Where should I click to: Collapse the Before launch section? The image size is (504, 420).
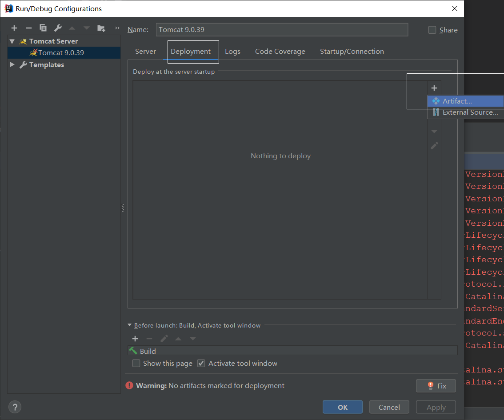[129, 325]
